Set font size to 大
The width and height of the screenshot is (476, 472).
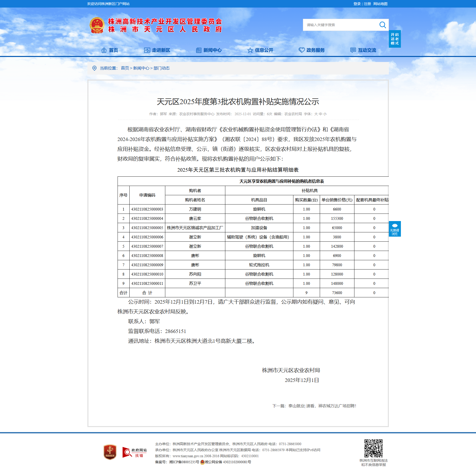(316, 114)
